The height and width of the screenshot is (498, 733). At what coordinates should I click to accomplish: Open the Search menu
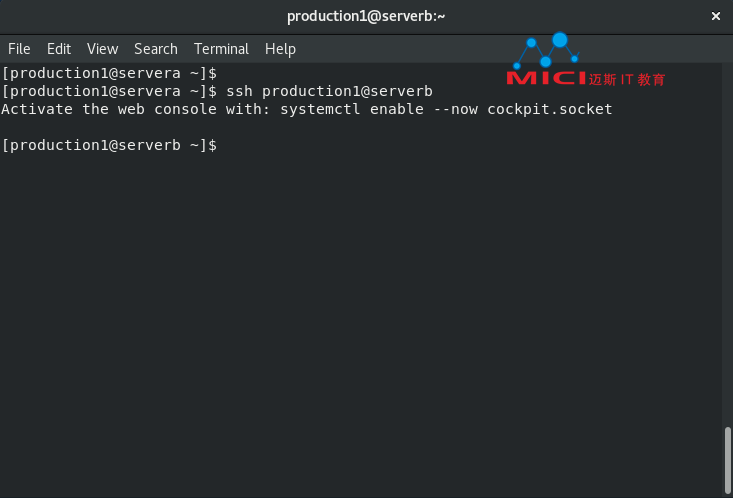pos(156,49)
